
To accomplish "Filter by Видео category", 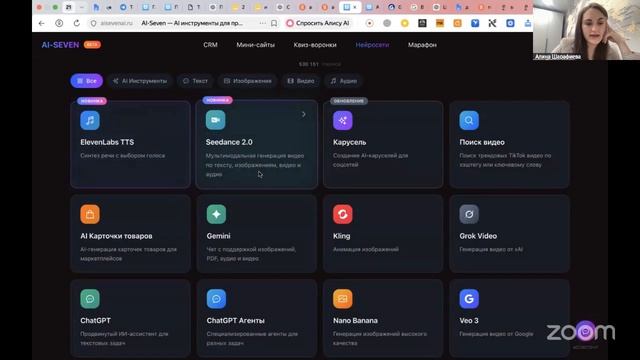I will tap(301, 81).
